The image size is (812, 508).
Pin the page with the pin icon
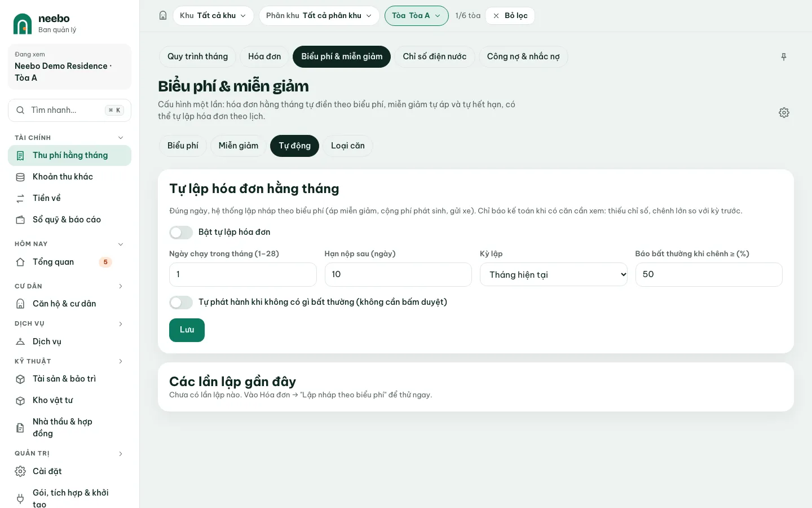pos(784,57)
